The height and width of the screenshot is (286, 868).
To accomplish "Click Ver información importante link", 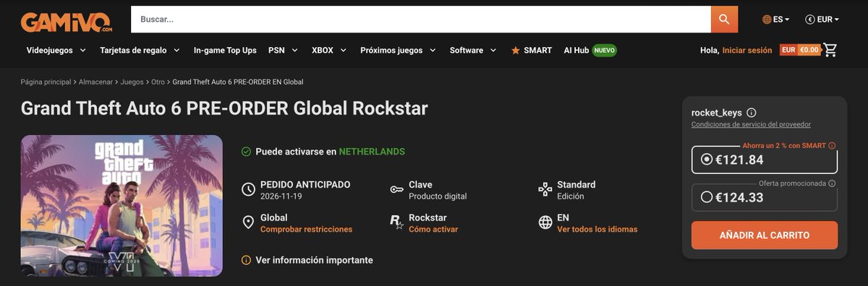I will click(x=315, y=260).
